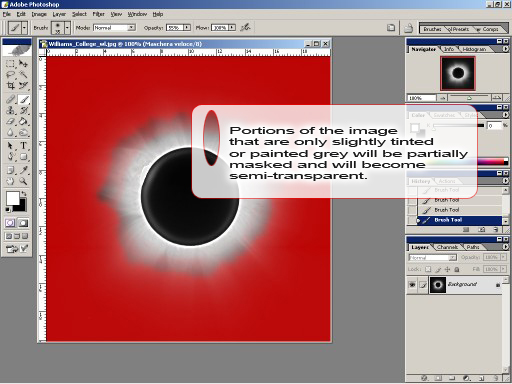Select the Clone Stamp tool
The image size is (512, 384).
tap(10, 110)
